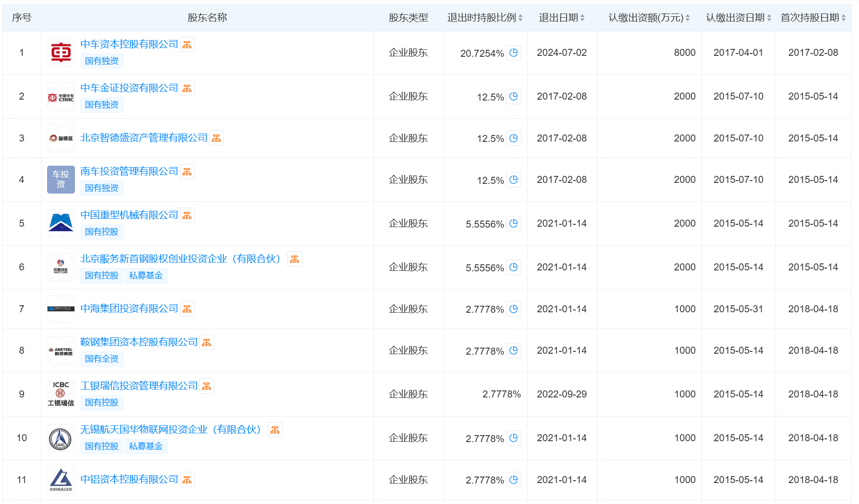Open equity structure icon beside 无锡航天国华物联网投资企业
This screenshot has width=859, height=504.
[275, 430]
